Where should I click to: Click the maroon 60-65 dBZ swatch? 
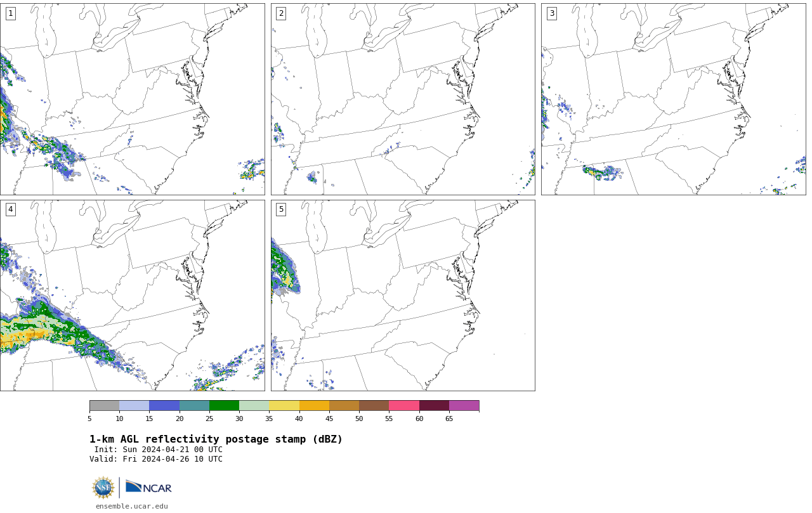coord(434,406)
